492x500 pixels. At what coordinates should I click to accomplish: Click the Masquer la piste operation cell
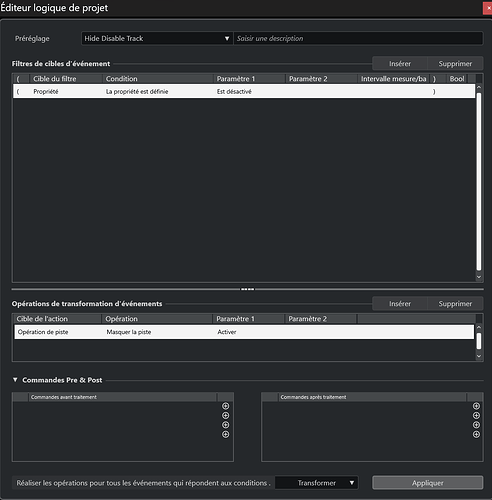pyautogui.click(x=129, y=332)
